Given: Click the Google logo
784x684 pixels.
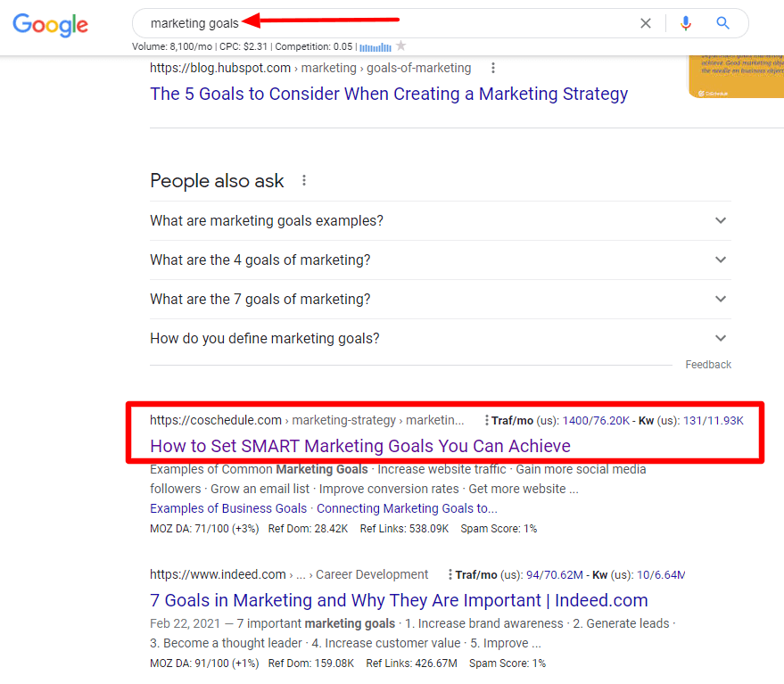Looking at the screenshot, I should point(50,24).
